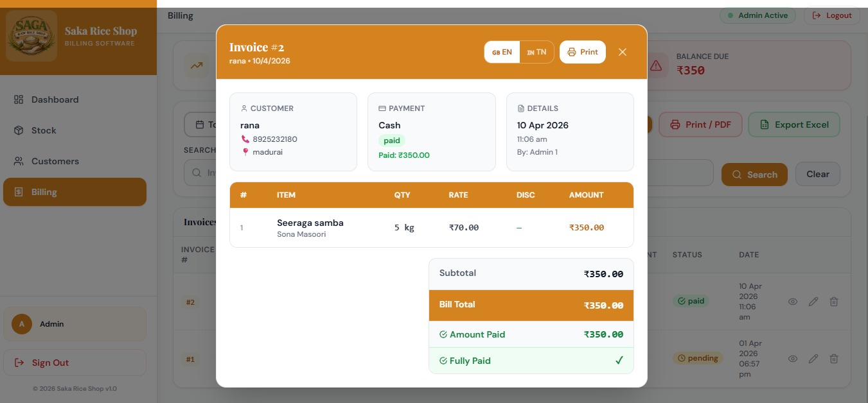Image resolution: width=868 pixels, height=403 pixels.
Task: Print the invoice
Action: pos(582,51)
